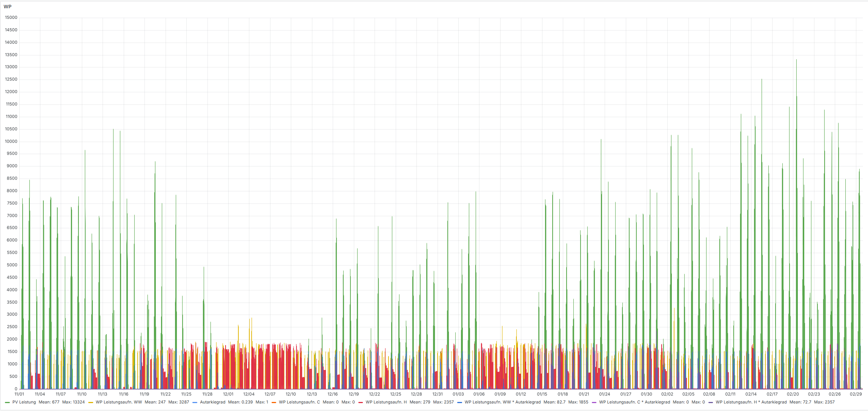Click the light-blue Autarkiegrad legend color swatch
Viewport: 868px width, 411px height.
(x=195, y=402)
